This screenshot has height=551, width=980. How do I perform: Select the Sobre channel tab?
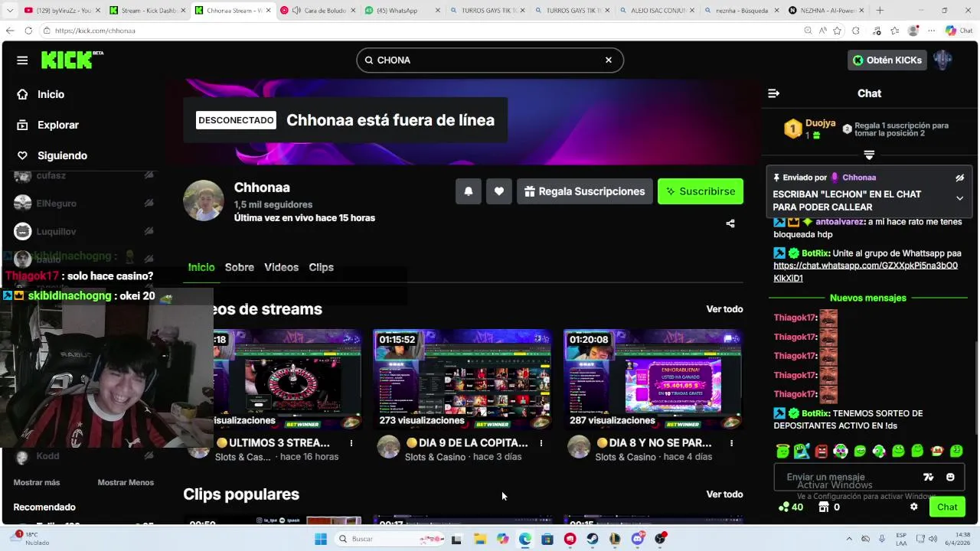click(x=240, y=267)
